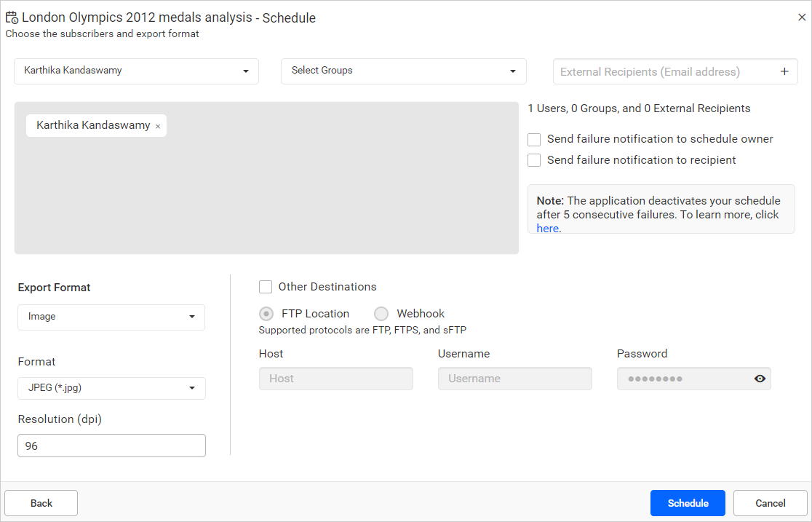Select the FTP Location radio button
The width and height of the screenshot is (812, 522).
click(267, 314)
